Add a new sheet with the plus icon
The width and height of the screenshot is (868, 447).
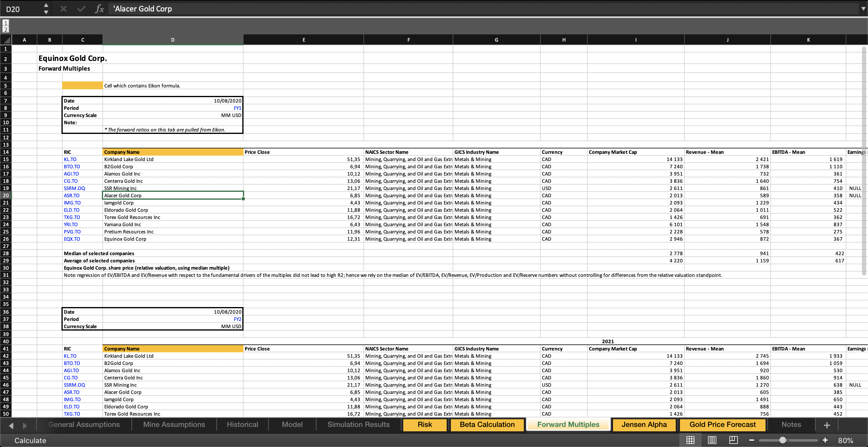click(826, 425)
